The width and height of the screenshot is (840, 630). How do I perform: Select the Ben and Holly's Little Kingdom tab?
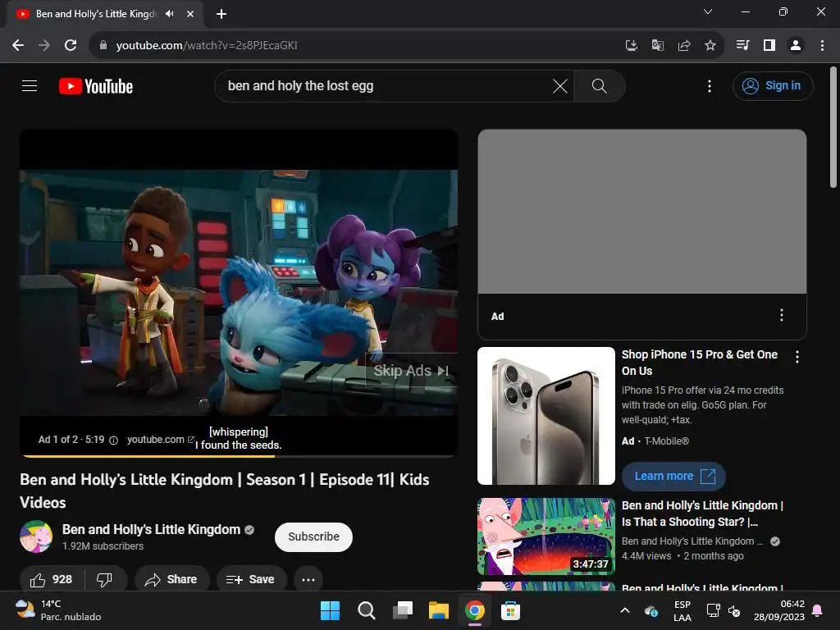[x=105, y=14]
